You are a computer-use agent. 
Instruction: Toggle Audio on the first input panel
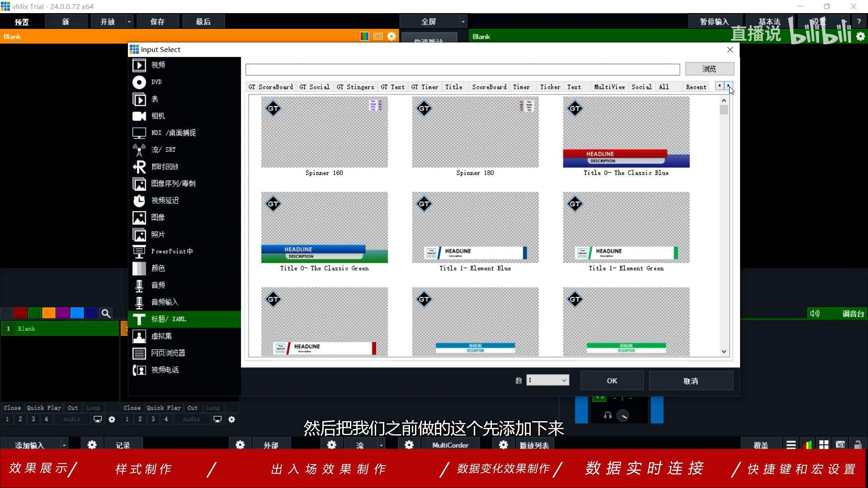coord(71,419)
